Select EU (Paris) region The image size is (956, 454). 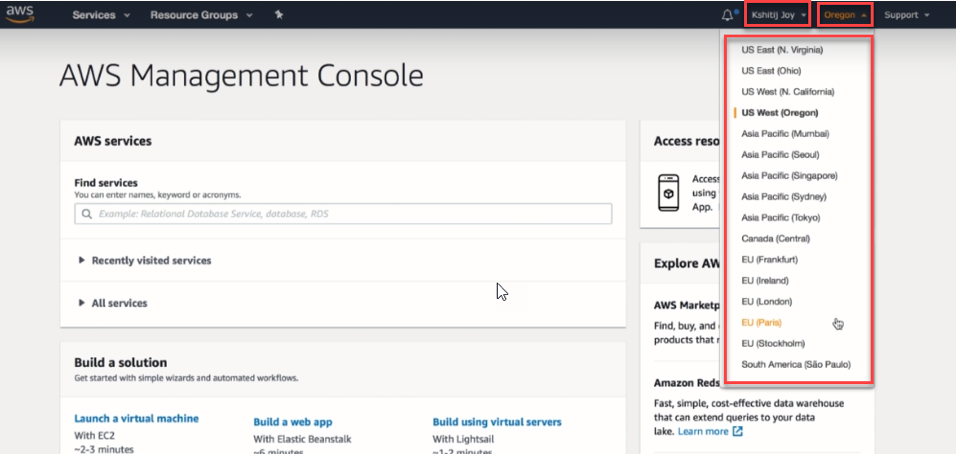[x=762, y=322]
